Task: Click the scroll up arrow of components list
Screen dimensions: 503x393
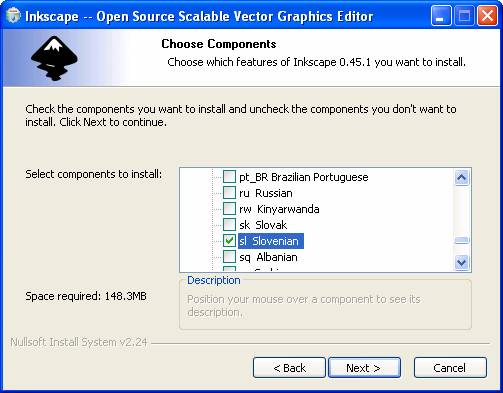Action: coord(462,177)
